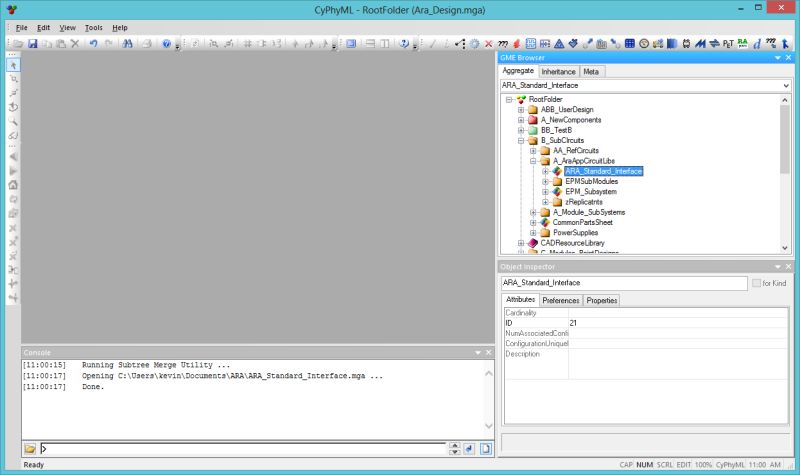Click the blue M interpreter icon
This screenshot has height=475, width=800.
coord(700,44)
